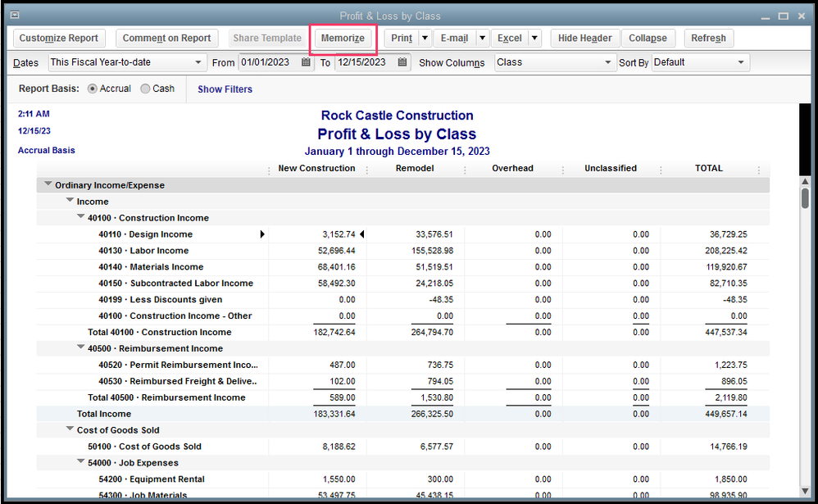The width and height of the screenshot is (818, 504).
Task: Click the Hide Header button
Action: (x=585, y=38)
